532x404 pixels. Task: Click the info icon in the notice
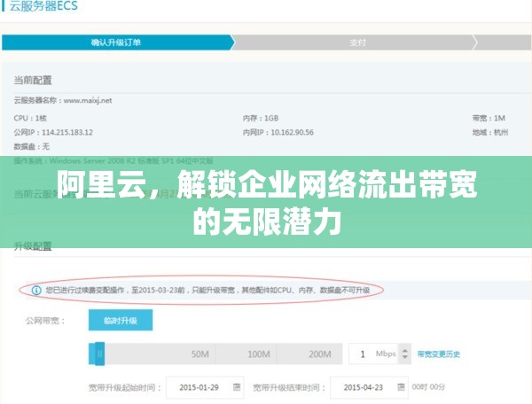pos(36,290)
